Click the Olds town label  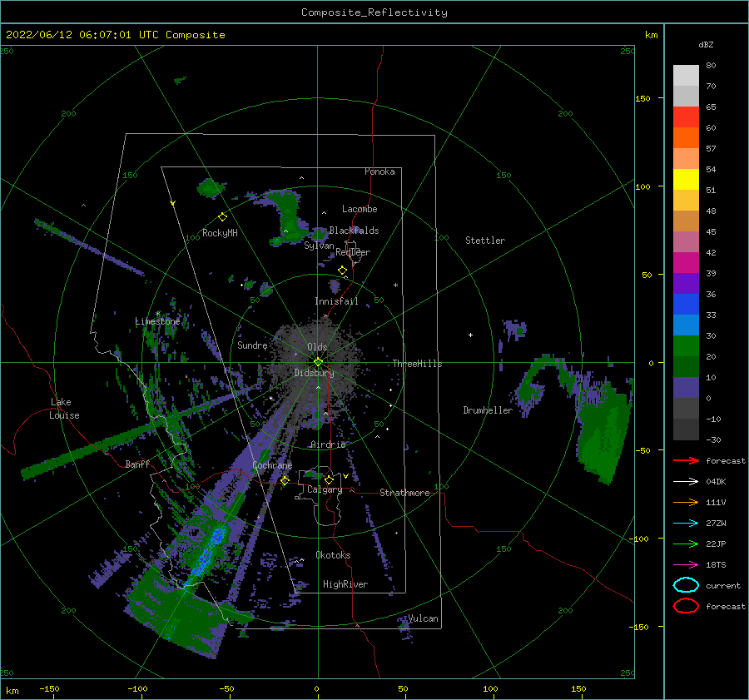[x=317, y=347]
